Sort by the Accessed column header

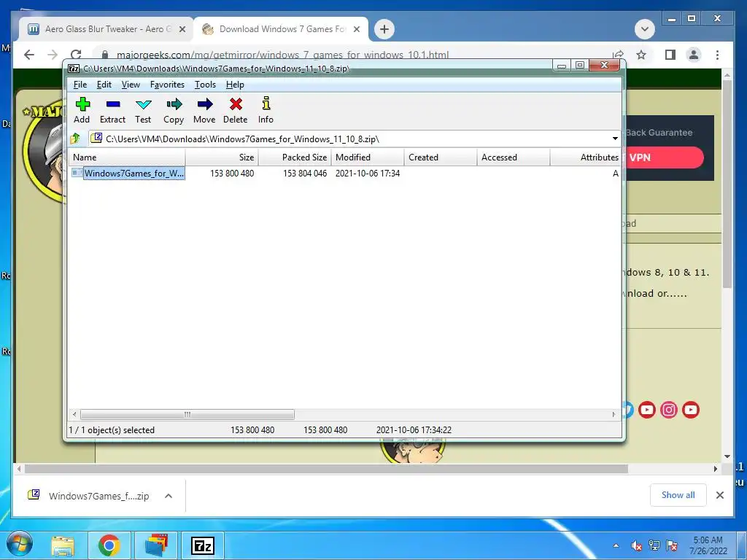pyautogui.click(x=514, y=157)
